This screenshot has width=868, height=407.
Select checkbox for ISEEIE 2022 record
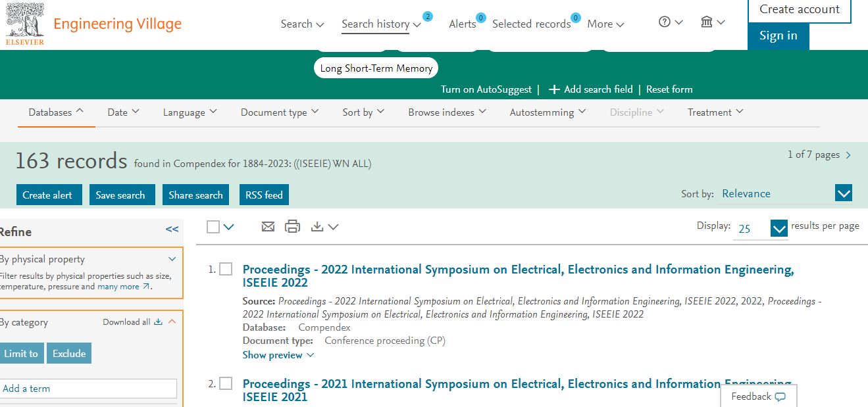pos(226,269)
